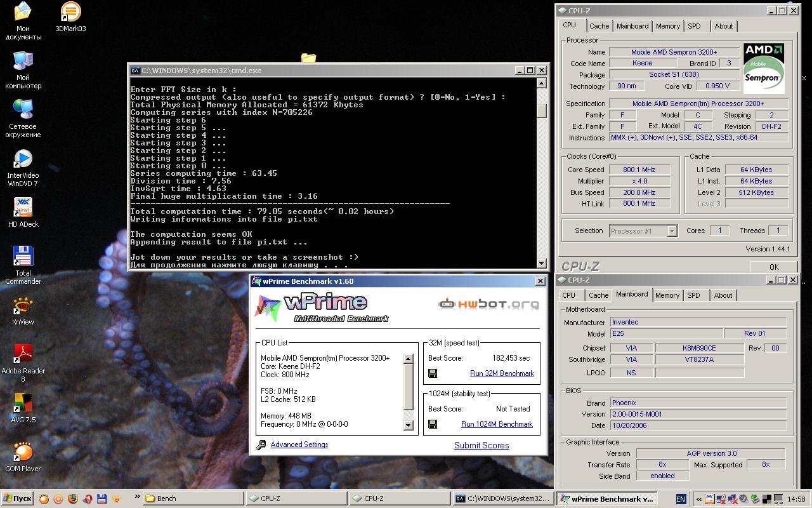
Task: Launch InterVideo WinDVD 7 from the desktop
Action: click(x=23, y=168)
